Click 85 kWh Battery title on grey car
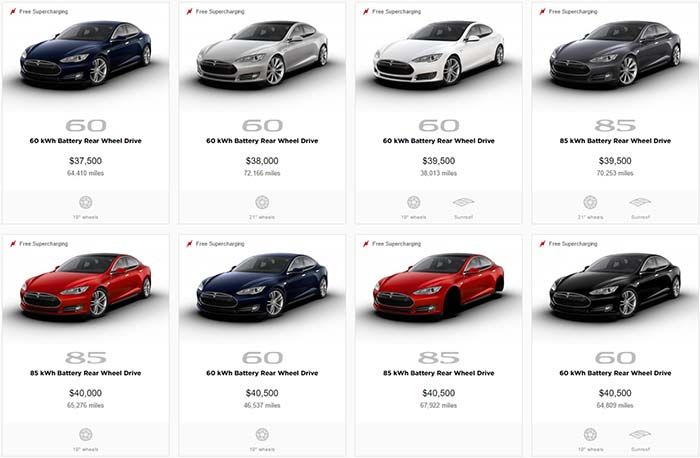700x458 pixels. 615,141
